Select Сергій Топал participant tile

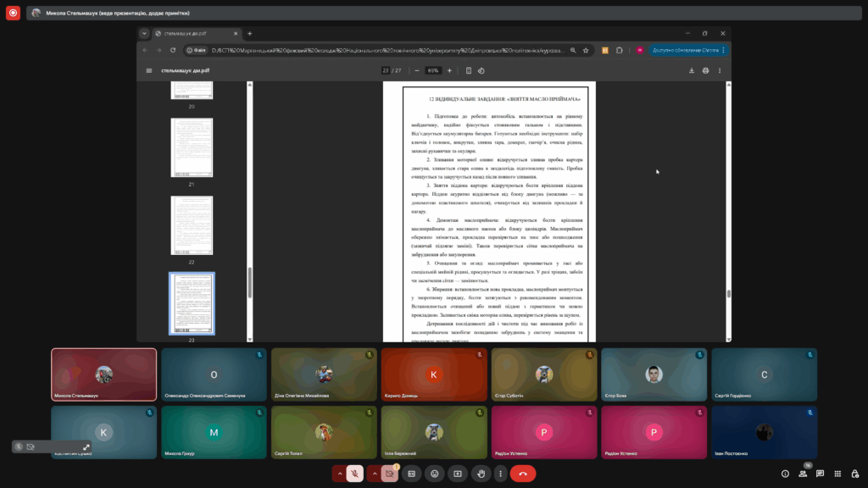tap(324, 433)
